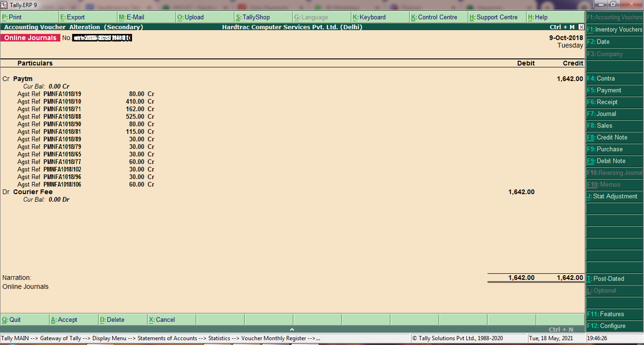Viewport: 644px width, 345px height.
Task: Click the status bar clock 19:46:26
Action: pyautogui.click(x=597, y=338)
